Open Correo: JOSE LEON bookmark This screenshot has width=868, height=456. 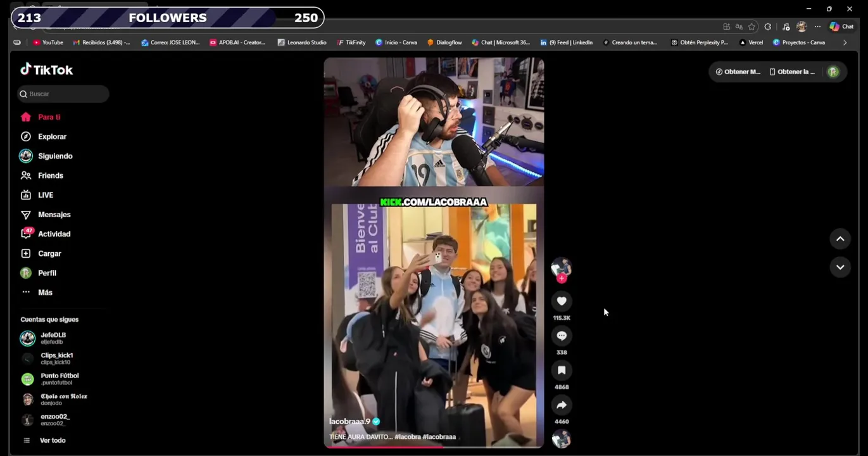click(x=170, y=42)
